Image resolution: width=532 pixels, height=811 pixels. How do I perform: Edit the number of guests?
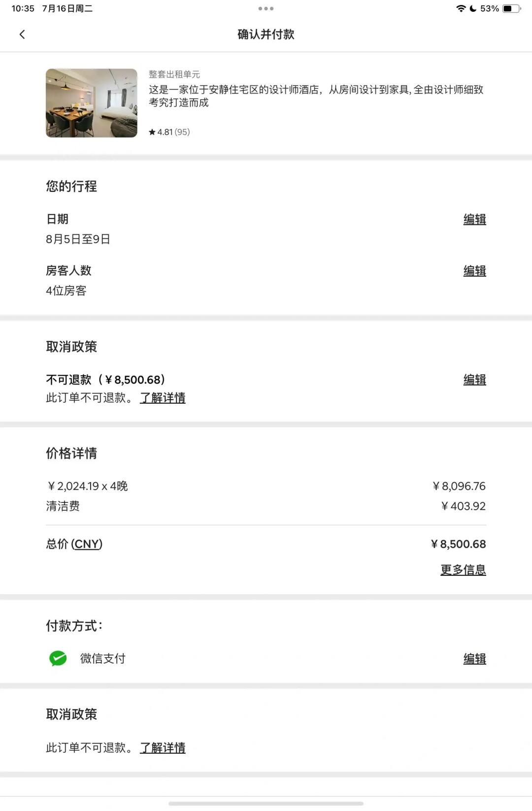click(474, 271)
